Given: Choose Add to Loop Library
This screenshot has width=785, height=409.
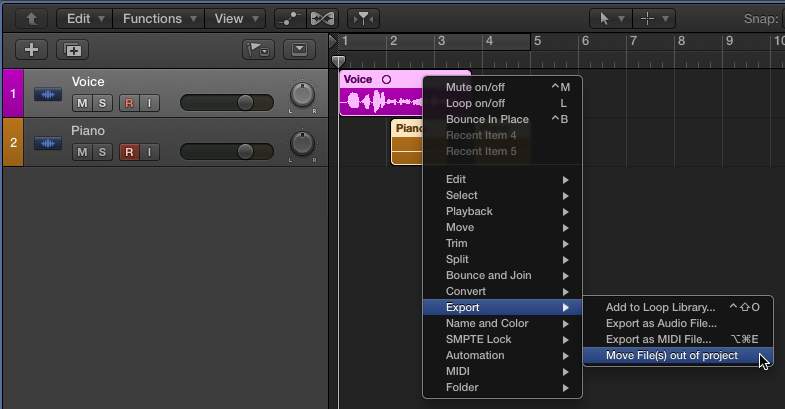Looking at the screenshot, I should click(x=678, y=307).
